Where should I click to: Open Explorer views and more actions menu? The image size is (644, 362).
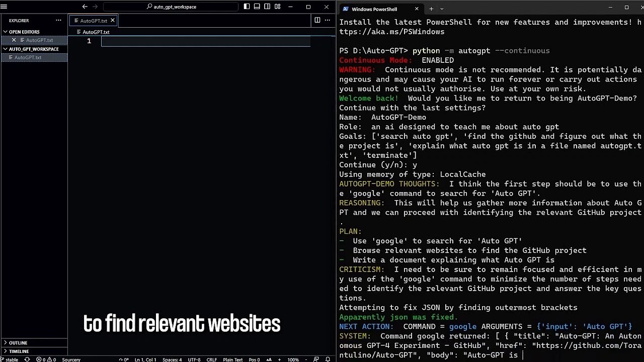[58, 21]
